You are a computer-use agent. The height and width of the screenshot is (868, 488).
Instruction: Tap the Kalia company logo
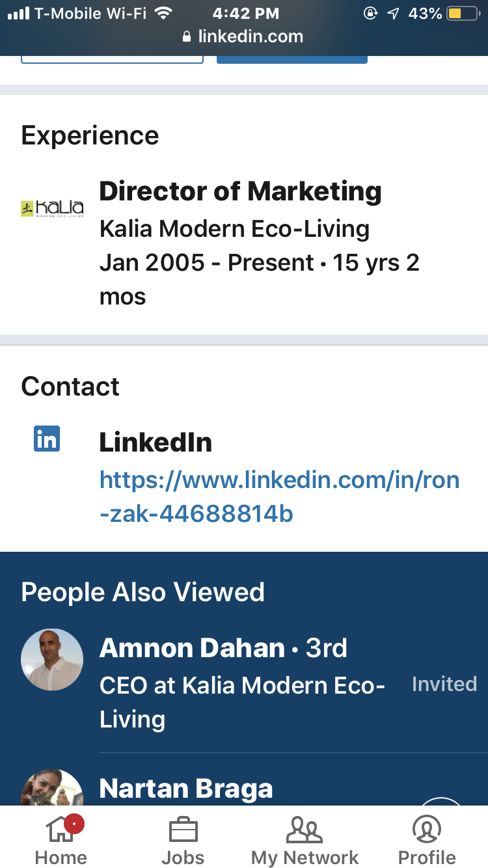coord(52,209)
